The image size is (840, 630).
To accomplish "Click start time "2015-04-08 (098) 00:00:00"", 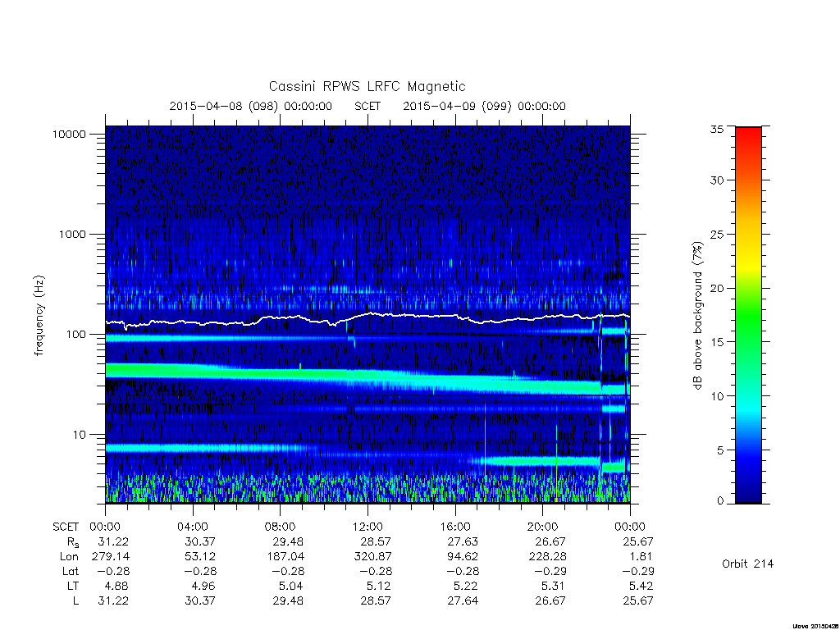I will pyautogui.click(x=250, y=106).
